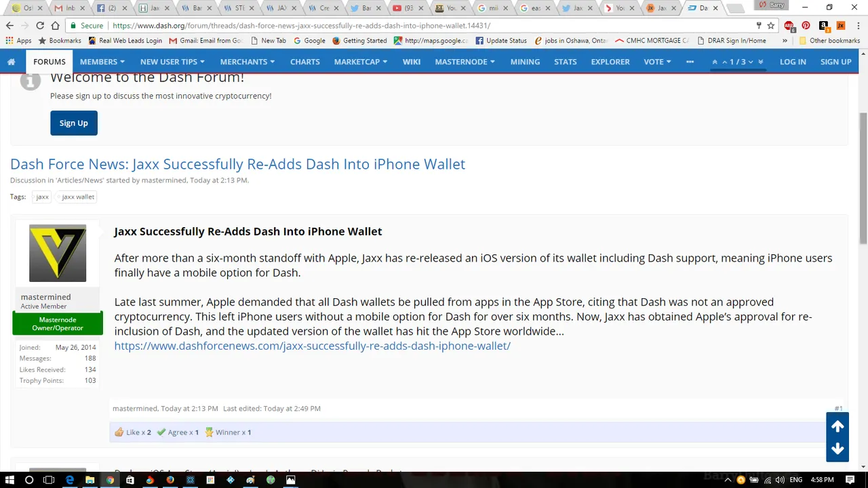The height and width of the screenshot is (488, 868).
Task: Open the 'DRAR Sign In/Home' bookmark
Action: [731, 41]
